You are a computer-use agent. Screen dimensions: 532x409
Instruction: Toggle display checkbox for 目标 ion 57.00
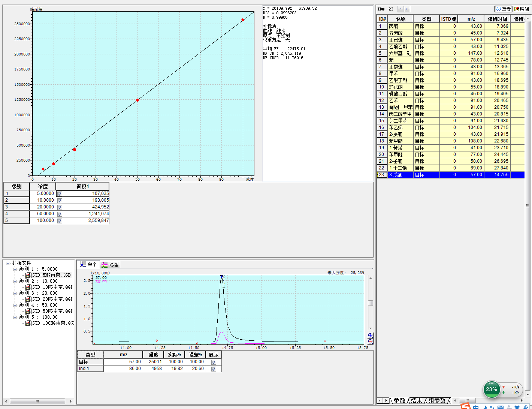(214, 362)
